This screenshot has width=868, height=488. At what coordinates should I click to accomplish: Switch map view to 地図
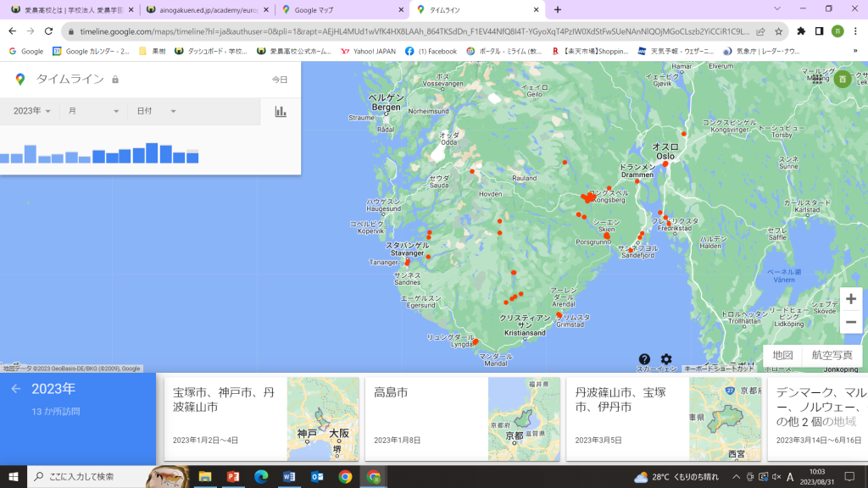coord(783,356)
